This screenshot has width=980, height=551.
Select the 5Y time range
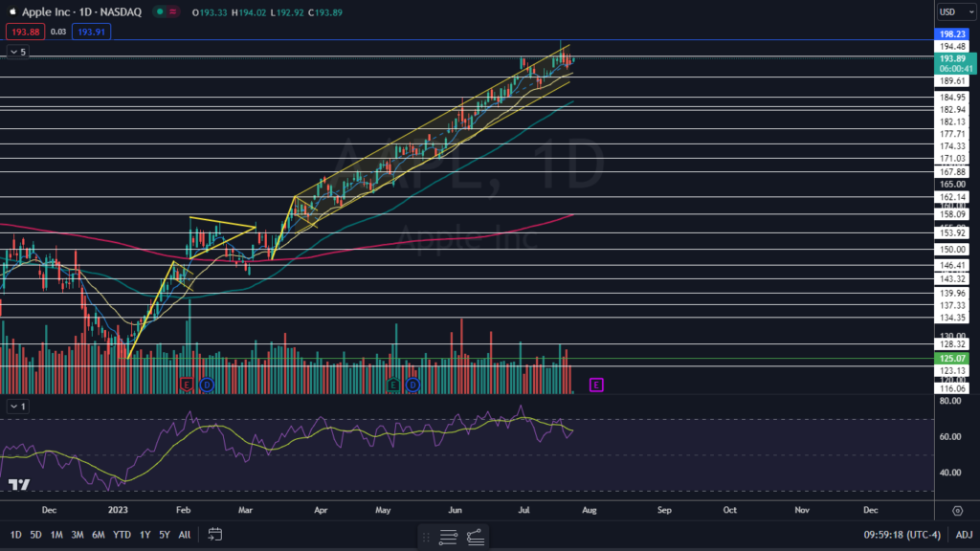click(164, 534)
